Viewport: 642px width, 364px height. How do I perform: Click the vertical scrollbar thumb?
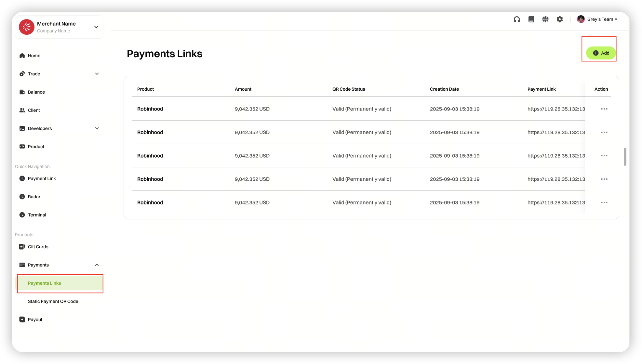pyautogui.click(x=625, y=157)
